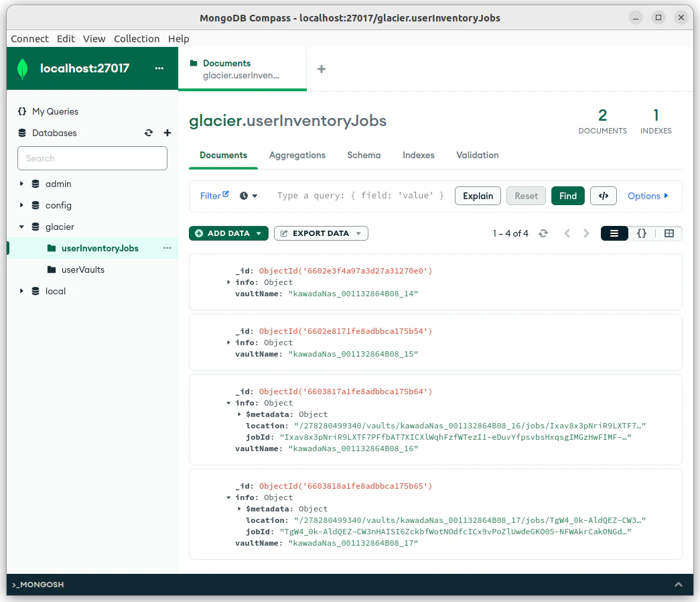
Task: Click the Reset button
Action: pos(526,196)
